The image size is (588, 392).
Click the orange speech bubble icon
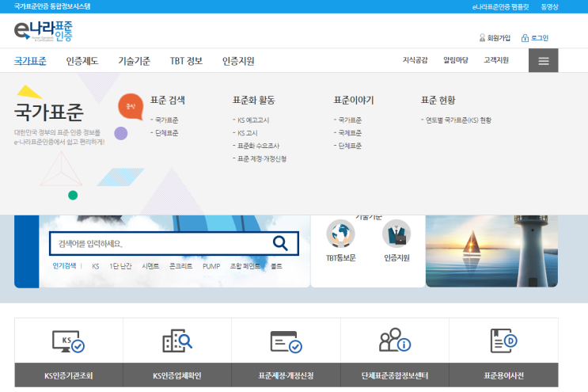[131, 107]
